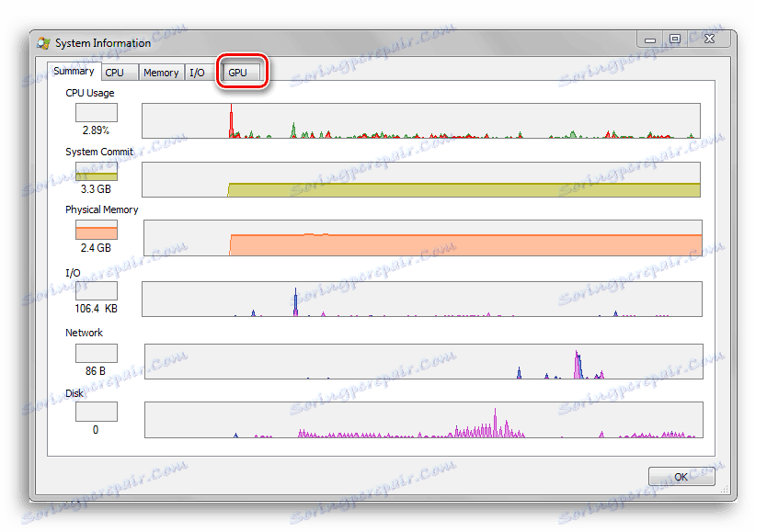
Task: Click the Network history graph
Action: [x=424, y=361]
